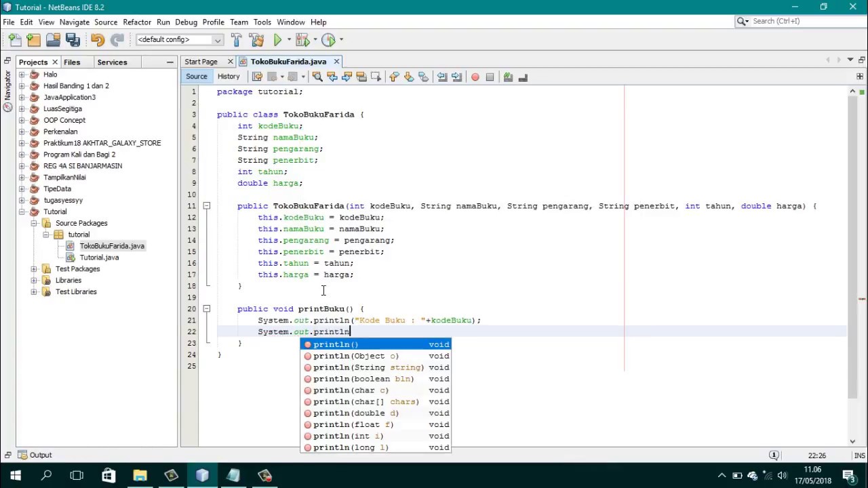The height and width of the screenshot is (488, 868).
Task: Click the Redo toolbar icon
Action: (x=117, y=40)
